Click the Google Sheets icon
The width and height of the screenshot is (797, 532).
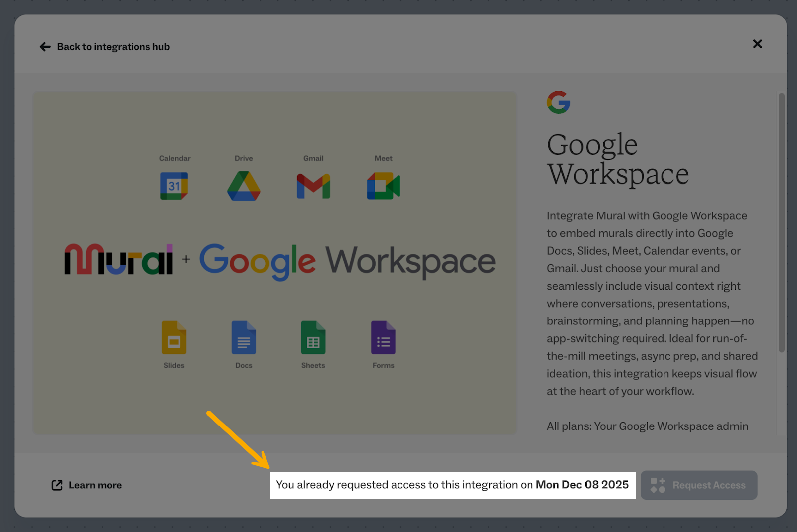(x=313, y=337)
